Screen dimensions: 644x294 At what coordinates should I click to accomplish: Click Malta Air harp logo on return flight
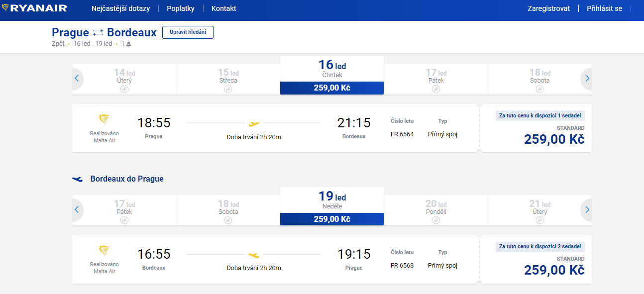click(105, 250)
